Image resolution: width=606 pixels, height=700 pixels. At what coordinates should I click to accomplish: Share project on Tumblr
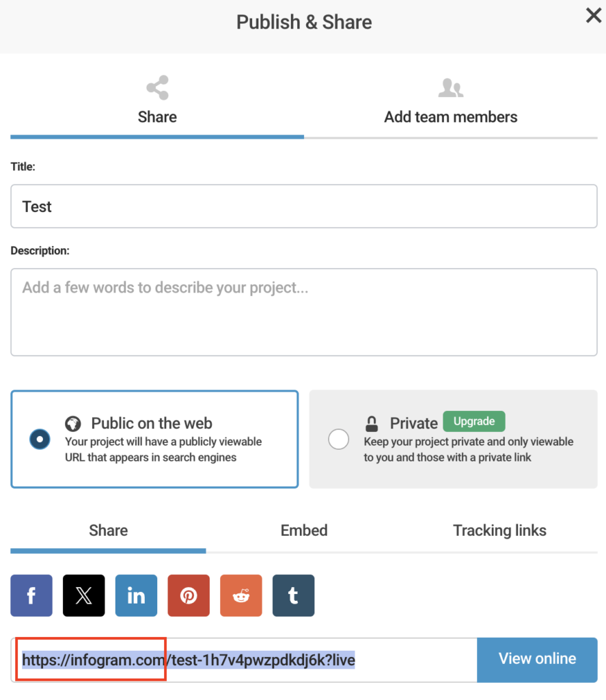pos(293,595)
